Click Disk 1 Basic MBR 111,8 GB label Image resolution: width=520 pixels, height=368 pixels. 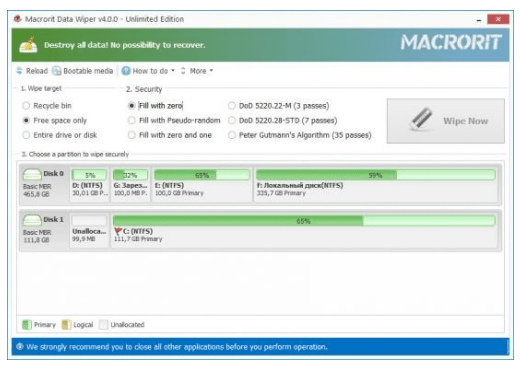pos(37,236)
